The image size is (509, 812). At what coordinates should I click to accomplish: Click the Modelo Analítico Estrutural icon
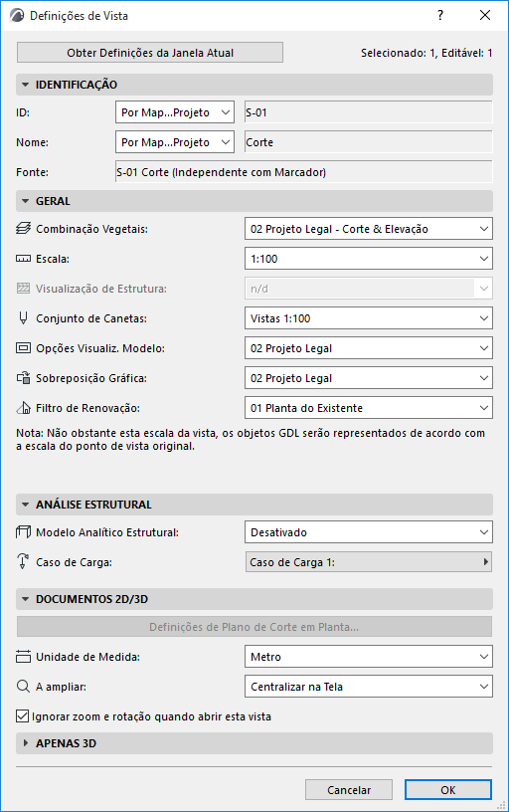23,531
